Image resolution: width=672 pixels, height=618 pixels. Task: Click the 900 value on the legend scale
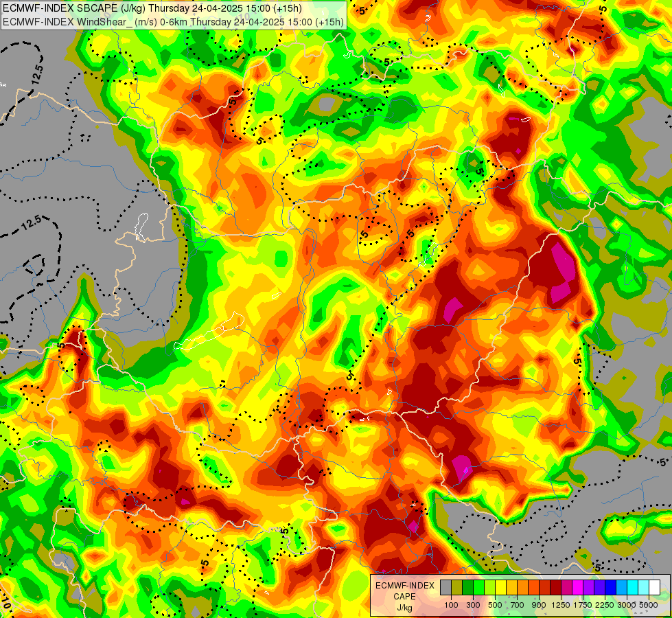pos(539,605)
